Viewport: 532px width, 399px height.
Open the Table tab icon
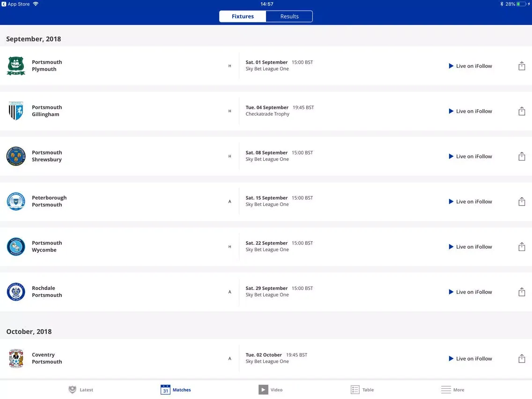click(x=355, y=390)
